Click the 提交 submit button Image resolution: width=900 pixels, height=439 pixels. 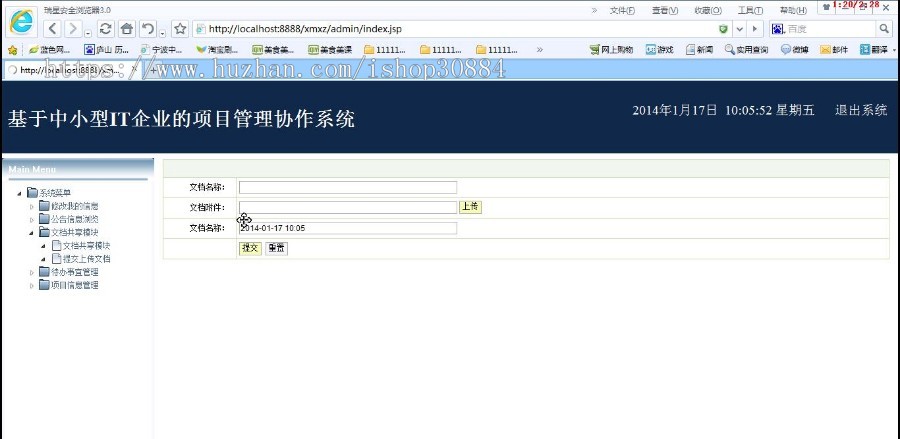tap(250, 248)
